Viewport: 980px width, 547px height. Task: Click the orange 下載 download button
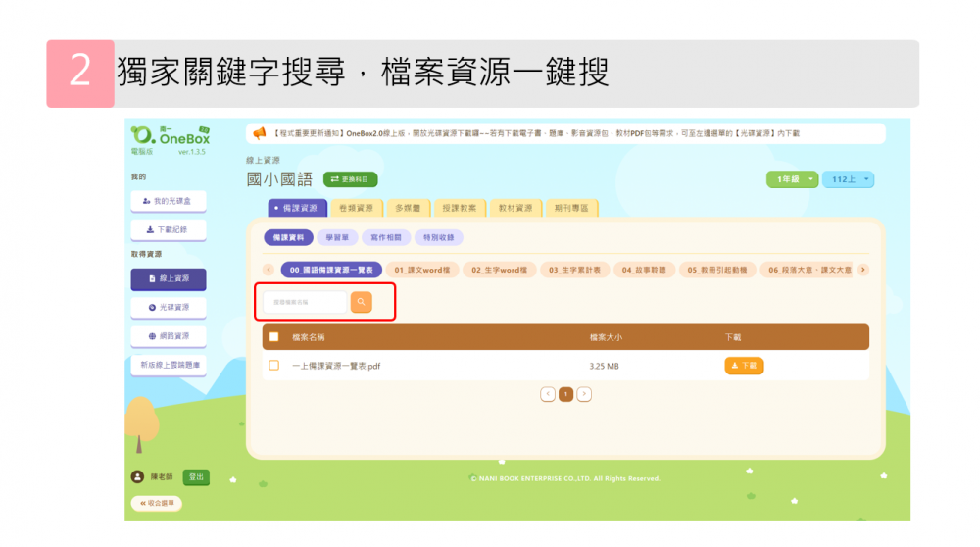(x=744, y=366)
